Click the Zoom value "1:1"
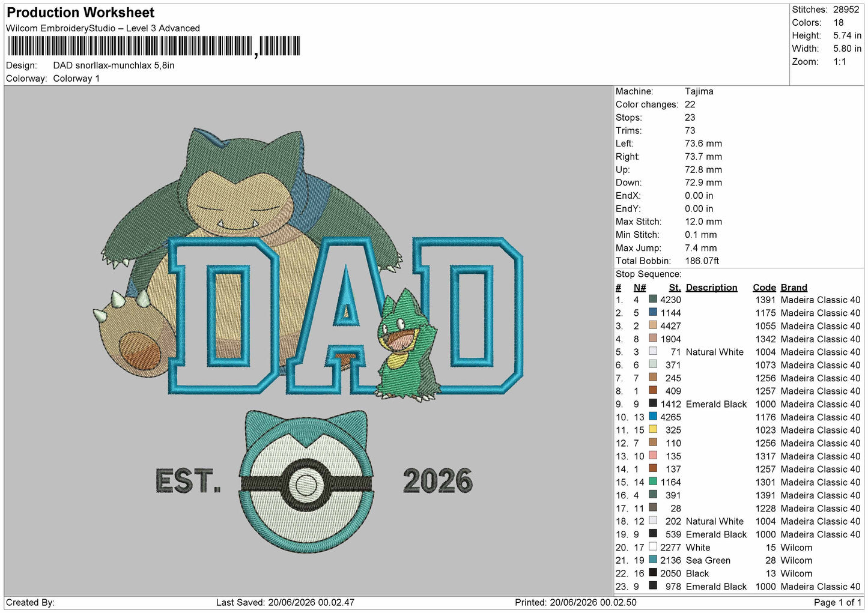This screenshot has height=613, width=868. coord(839,62)
